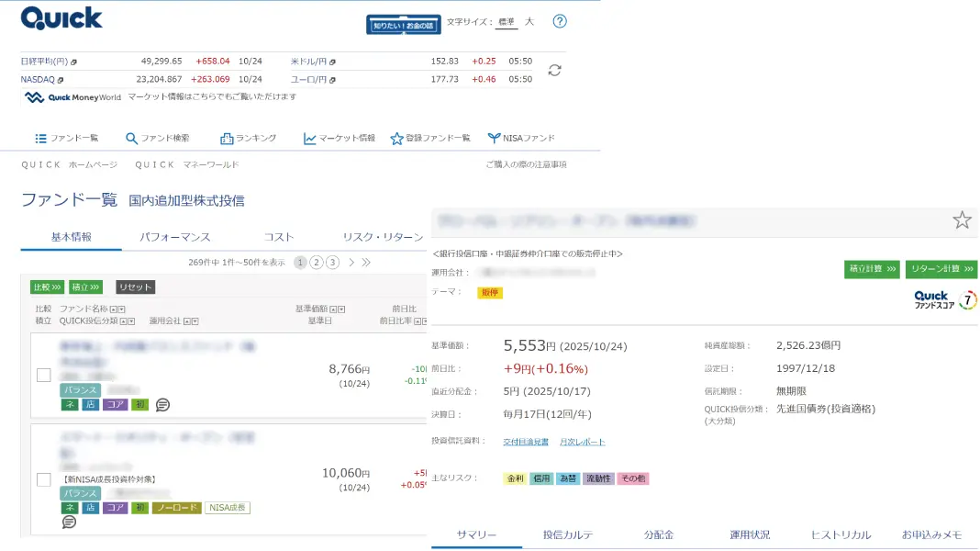Go to page 3 of the fund list
The image size is (980, 551).
coord(332,263)
